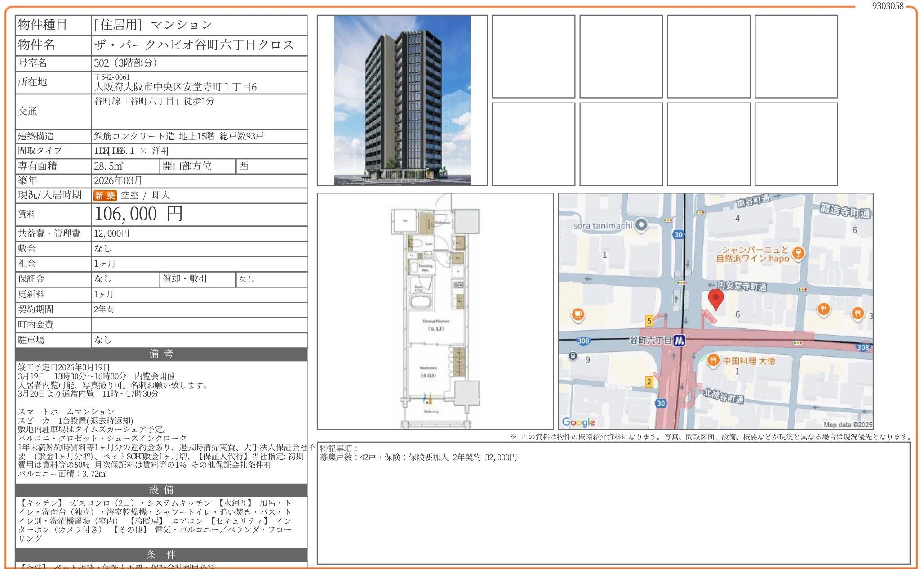Viewport: 924px width, 569px height.
Task: Click the 谷町六丁目 metro station icon
Action: click(x=679, y=341)
